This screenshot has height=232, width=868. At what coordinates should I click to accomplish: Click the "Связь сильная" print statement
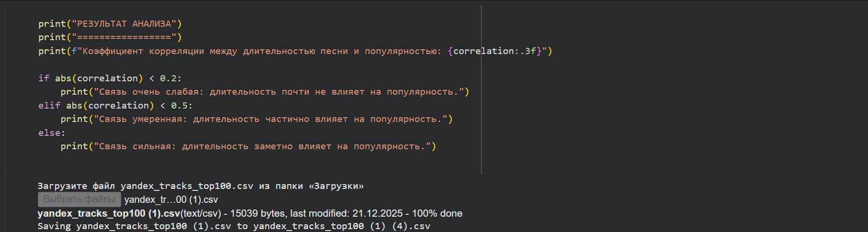pyautogui.click(x=248, y=146)
